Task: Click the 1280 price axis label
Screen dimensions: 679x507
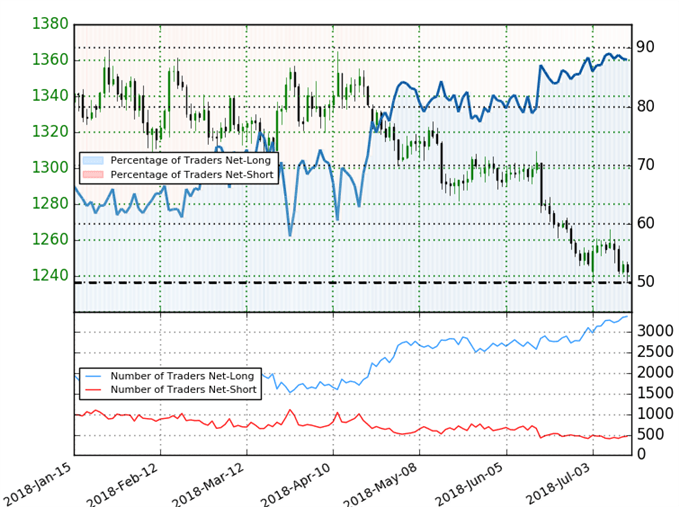Action: [50, 203]
